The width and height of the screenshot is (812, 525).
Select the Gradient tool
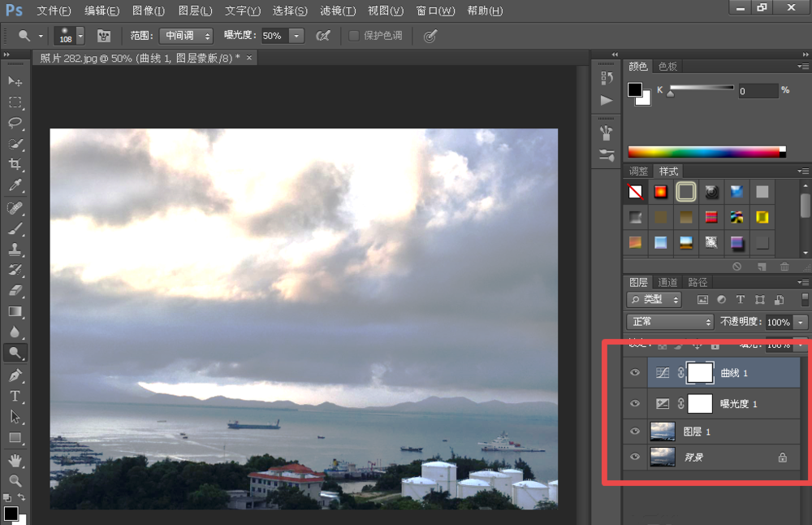pyautogui.click(x=15, y=311)
